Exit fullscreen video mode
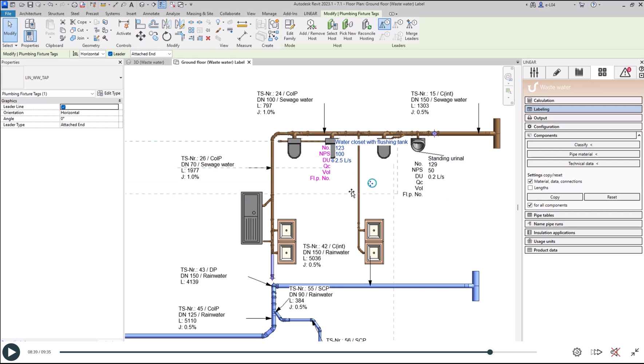The image size is (644, 364). pos(635,352)
